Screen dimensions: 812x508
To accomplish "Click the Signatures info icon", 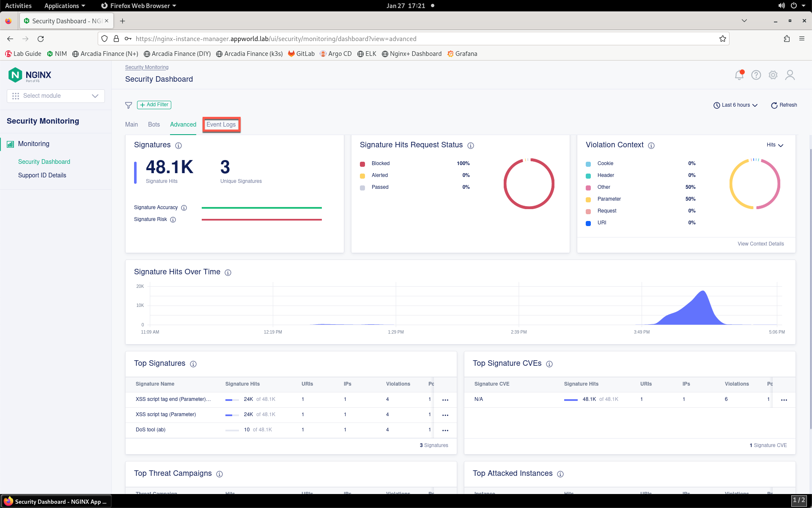I will pos(178,146).
